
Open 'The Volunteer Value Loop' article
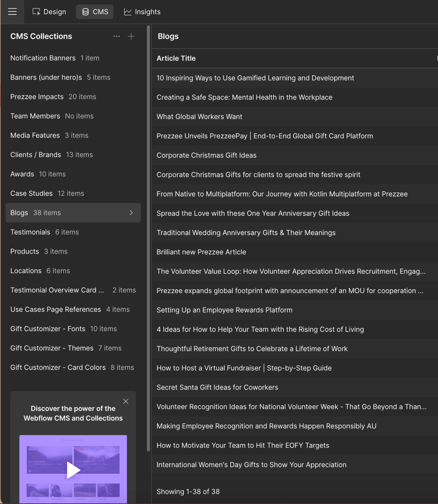[295, 272]
